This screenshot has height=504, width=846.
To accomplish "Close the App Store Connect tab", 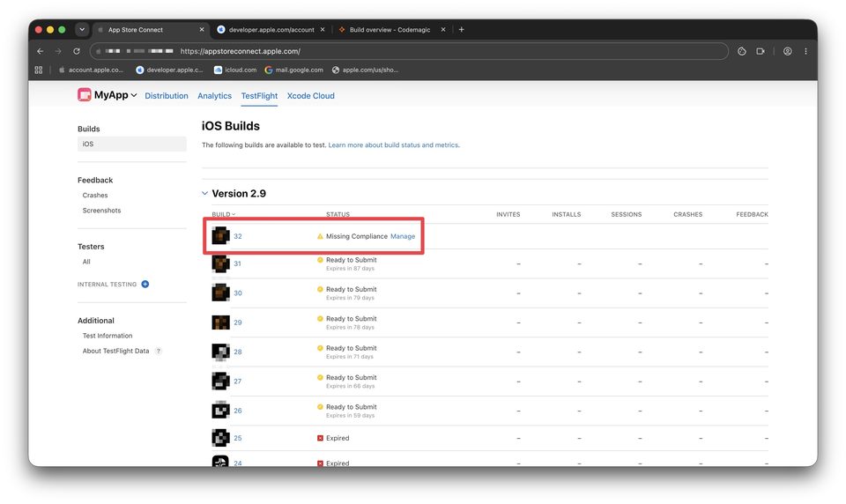I will coord(202,30).
